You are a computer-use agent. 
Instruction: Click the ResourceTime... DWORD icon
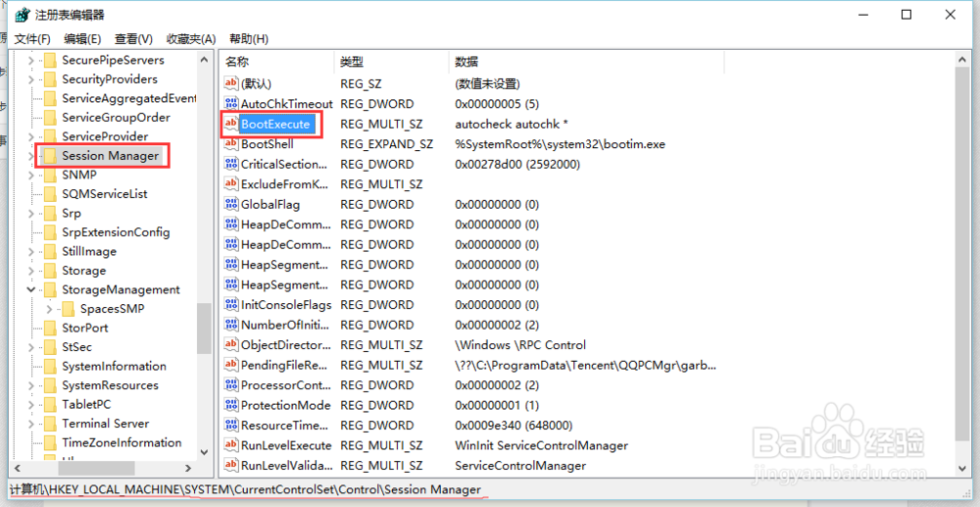(231, 425)
